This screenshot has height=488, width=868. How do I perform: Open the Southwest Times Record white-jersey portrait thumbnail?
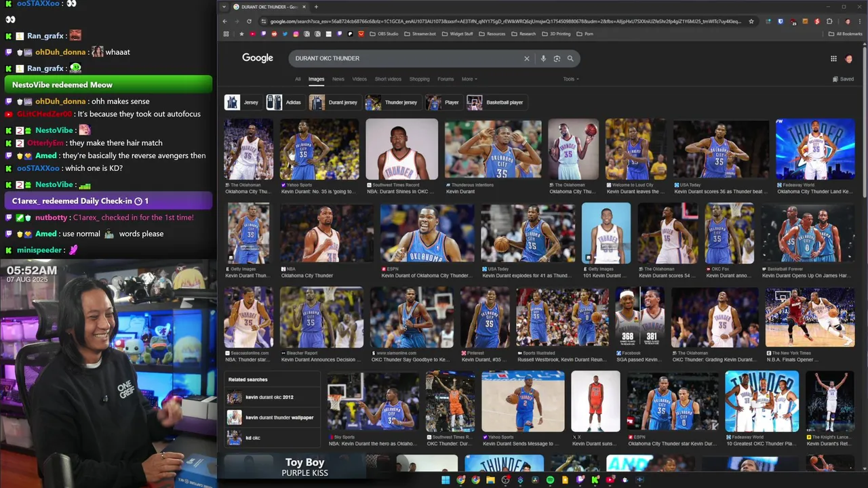click(402, 149)
